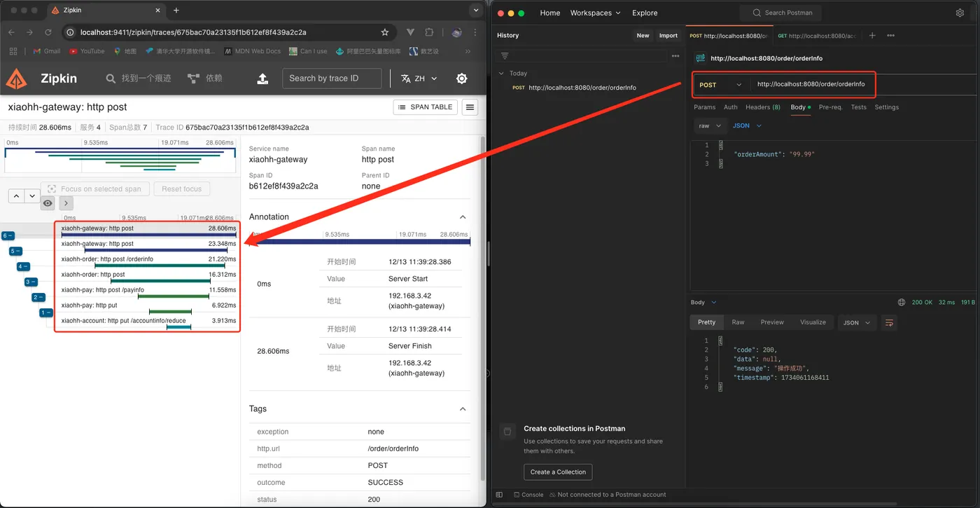Screen dimensions: 980x508
Task: Select the xiaohh-pay: http post /payinfo span
Action: pyautogui.click(x=148, y=294)
